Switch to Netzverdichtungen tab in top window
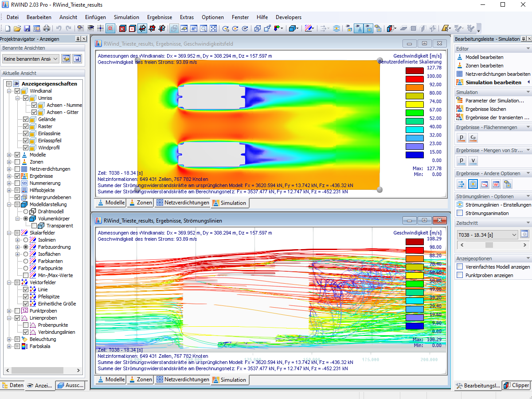This screenshot has width=532, height=399. tap(183, 203)
